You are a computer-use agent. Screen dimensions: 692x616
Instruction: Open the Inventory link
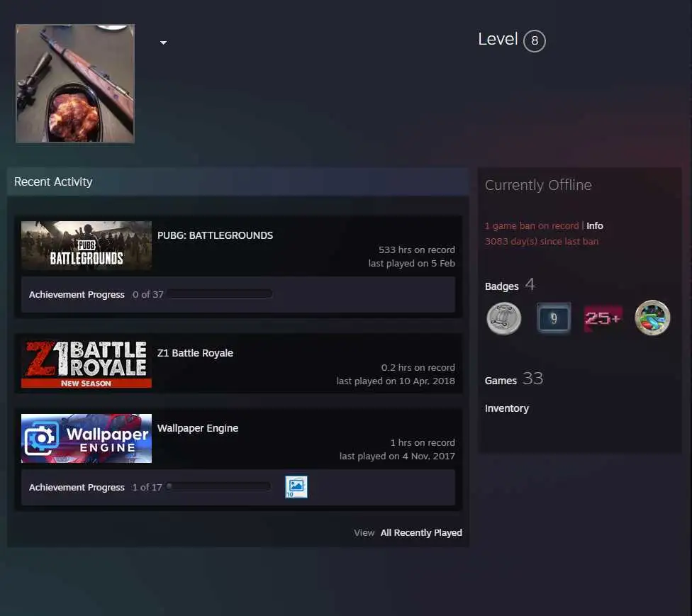(x=507, y=408)
